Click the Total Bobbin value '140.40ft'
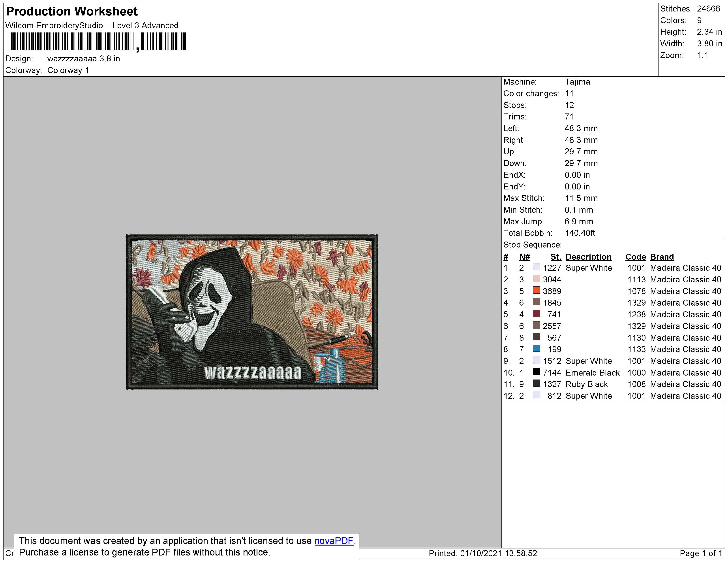Viewport: 728px width, 563px height. tap(580, 233)
